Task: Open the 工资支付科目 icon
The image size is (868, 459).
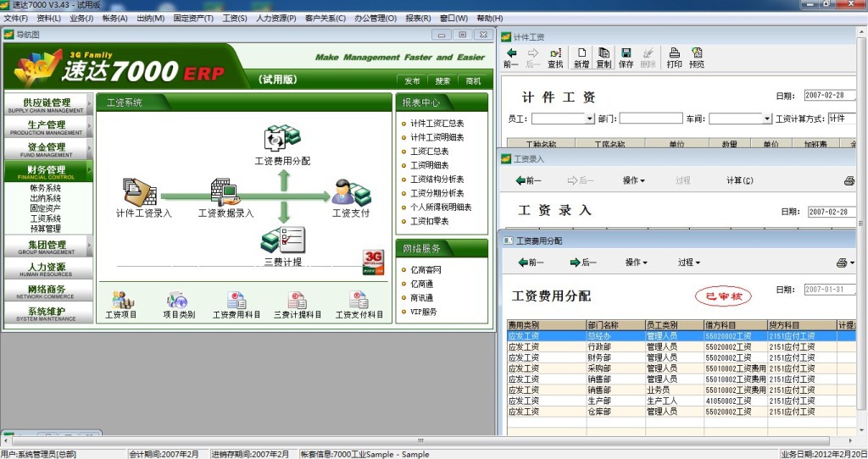Action: 359,299
